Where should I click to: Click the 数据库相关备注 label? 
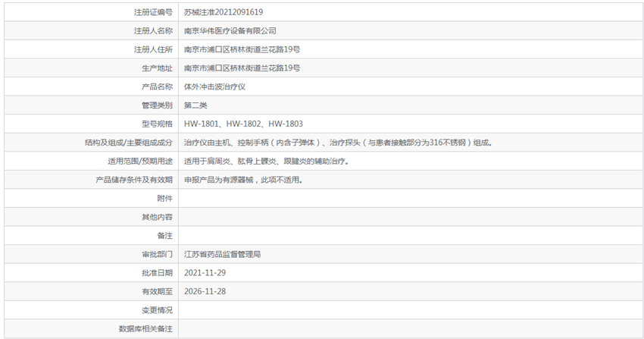(145, 329)
